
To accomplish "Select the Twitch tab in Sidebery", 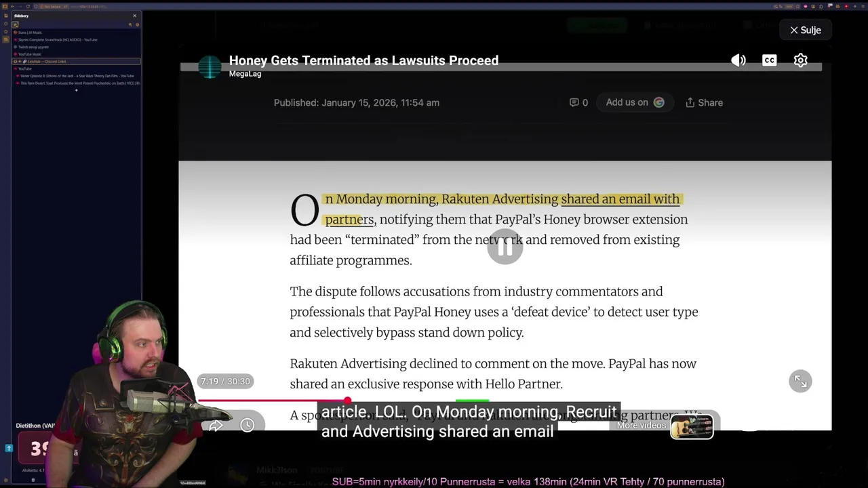I will pos(76,47).
